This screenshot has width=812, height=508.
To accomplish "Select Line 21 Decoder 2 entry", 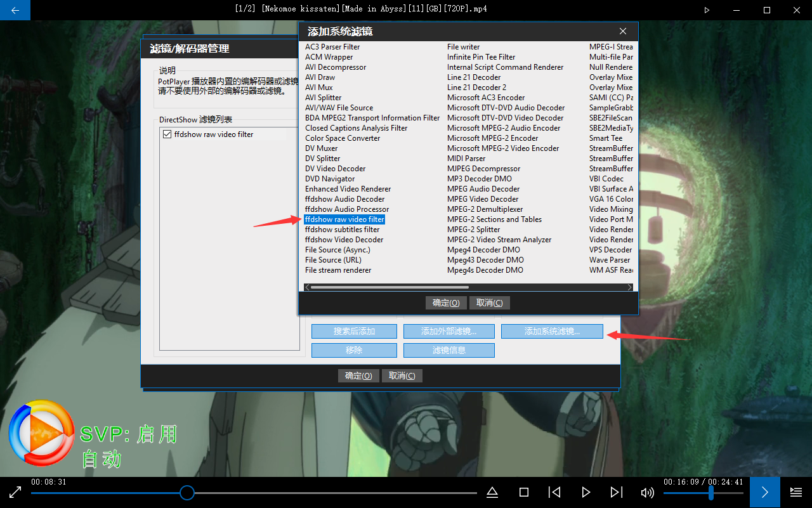I will 476,88.
